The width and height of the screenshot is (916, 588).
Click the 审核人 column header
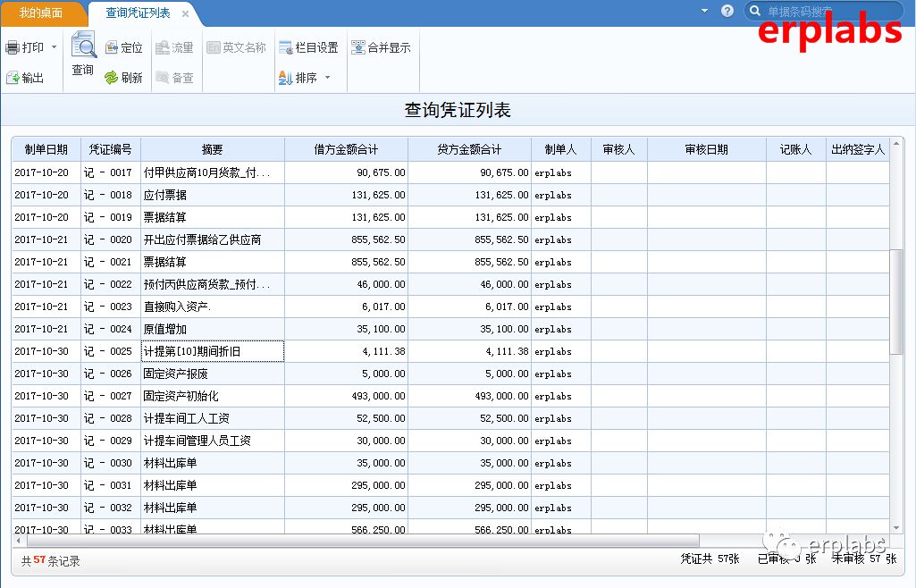(x=618, y=149)
